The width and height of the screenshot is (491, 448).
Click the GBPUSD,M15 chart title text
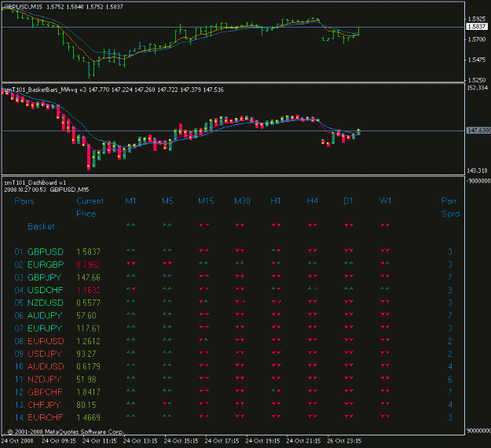tap(23, 6)
